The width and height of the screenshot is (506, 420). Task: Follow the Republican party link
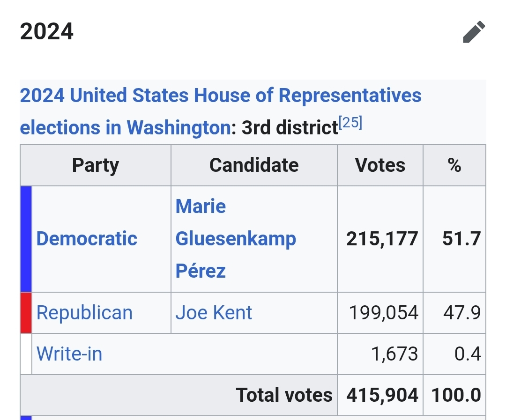84,313
